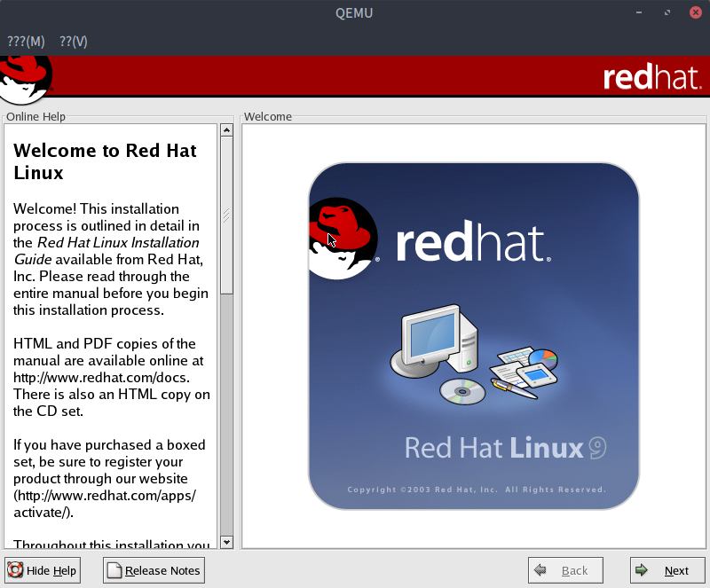The image size is (710, 588).
Task: Minimize the QEMU window
Action: click(639, 12)
